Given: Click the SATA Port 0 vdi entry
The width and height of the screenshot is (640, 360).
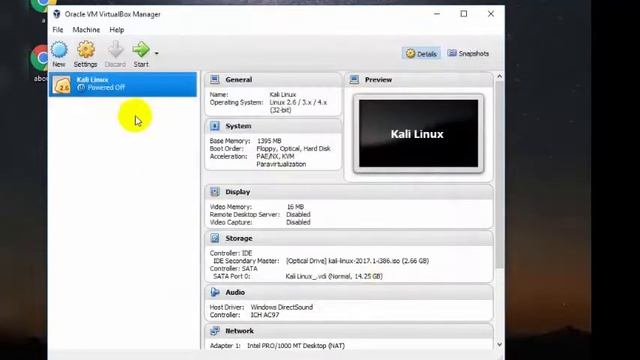Looking at the screenshot, I should coord(334,276).
